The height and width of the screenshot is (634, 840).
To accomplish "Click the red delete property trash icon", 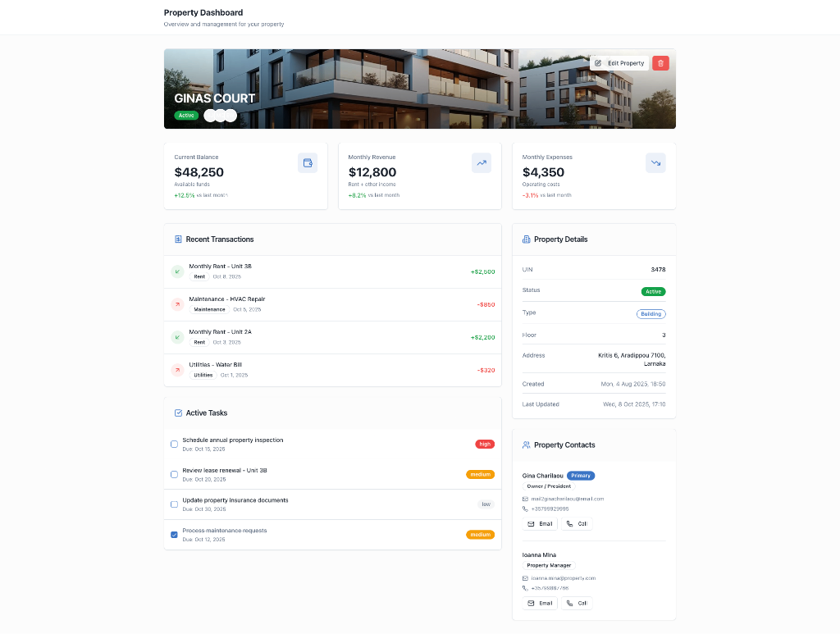I will pyautogui.click(x=660, y=63).
